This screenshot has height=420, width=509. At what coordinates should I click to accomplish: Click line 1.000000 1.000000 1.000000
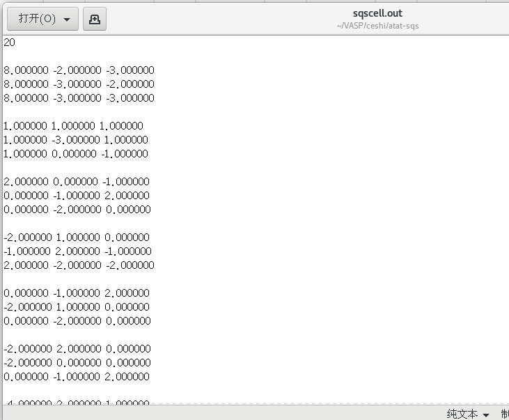tap(73, 126)
